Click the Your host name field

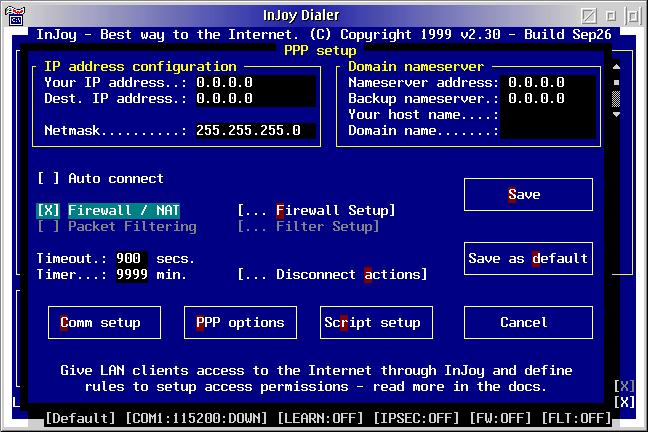pos(548,115)
